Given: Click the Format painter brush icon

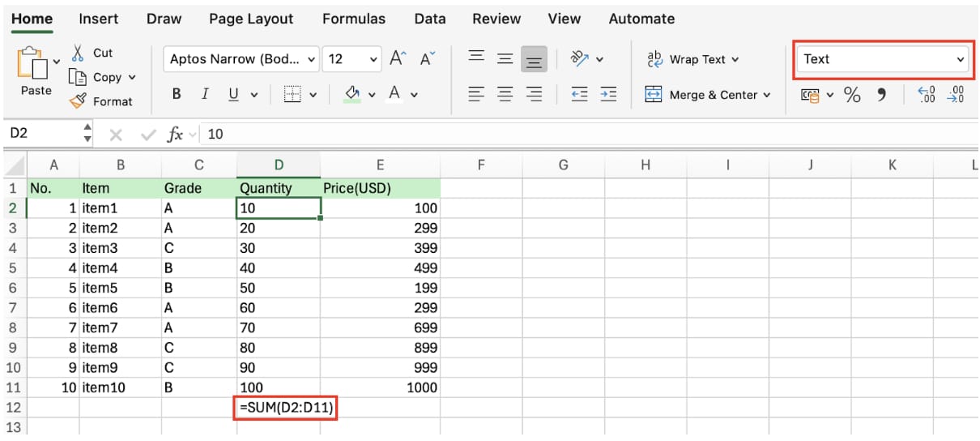Looking at the screenshot, I should pyautogui.click(x=79, y=101).
